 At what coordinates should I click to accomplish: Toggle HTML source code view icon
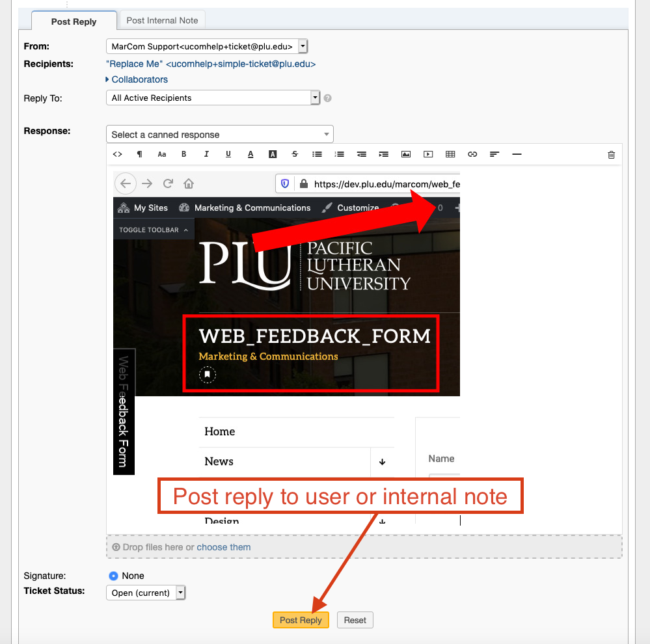pos(117,154)
